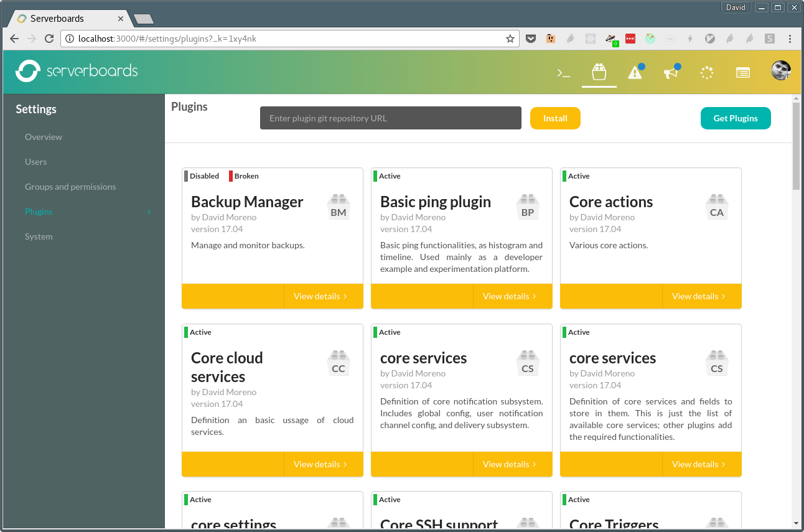
Task: Click the lightning bolt extension icon
Action: (690, 39)
